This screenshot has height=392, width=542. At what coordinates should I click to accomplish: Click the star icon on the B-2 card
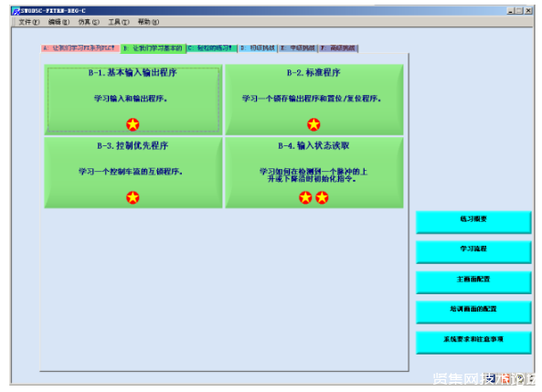pos(314,124)
